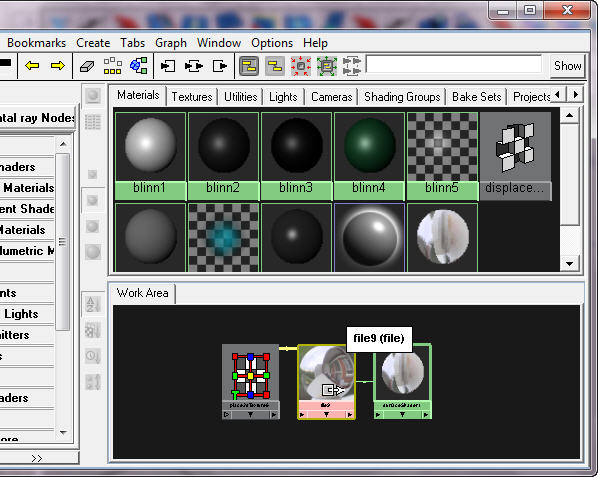Switch to view as list
The height and width of the screenshot is (477, 598).
pos(93,122)
